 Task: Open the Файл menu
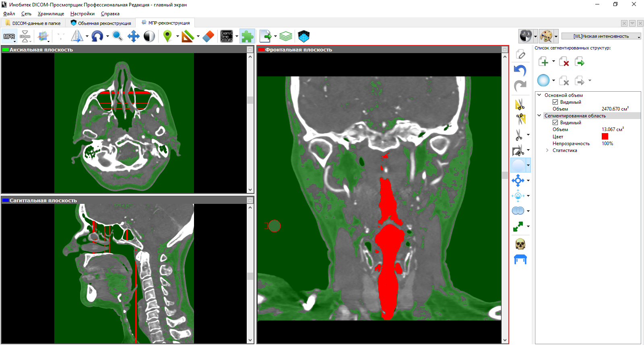[9, 14]
